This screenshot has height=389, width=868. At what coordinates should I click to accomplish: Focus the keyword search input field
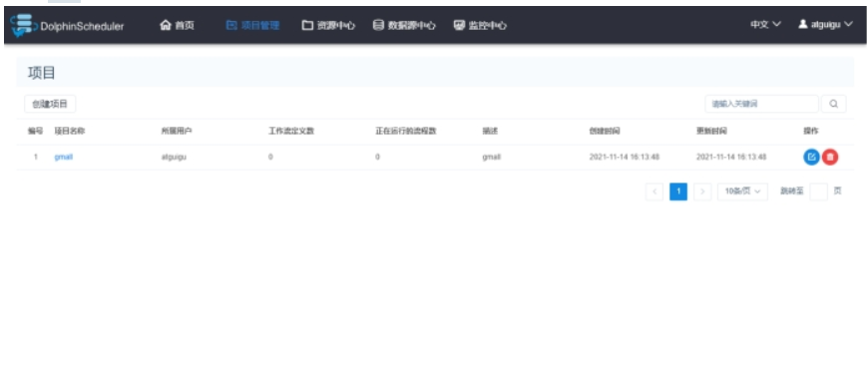click(761, 104)
